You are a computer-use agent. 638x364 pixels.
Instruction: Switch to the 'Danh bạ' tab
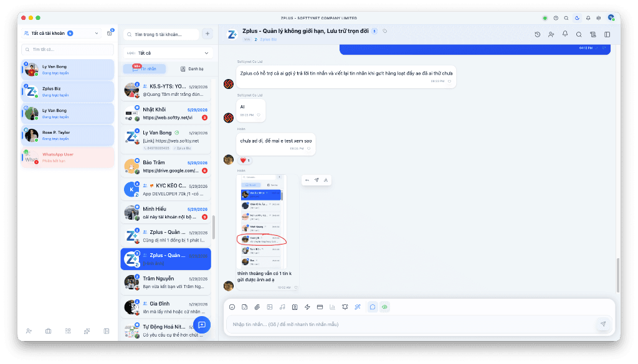192,68
